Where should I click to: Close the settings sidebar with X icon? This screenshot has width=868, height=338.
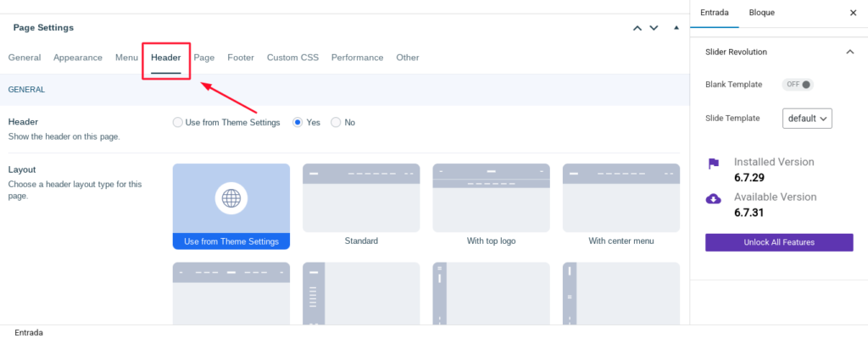(x=853, y=13)
